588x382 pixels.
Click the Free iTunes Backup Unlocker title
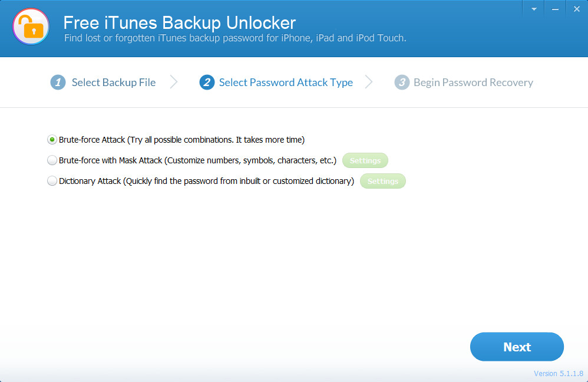click(179, 23)
